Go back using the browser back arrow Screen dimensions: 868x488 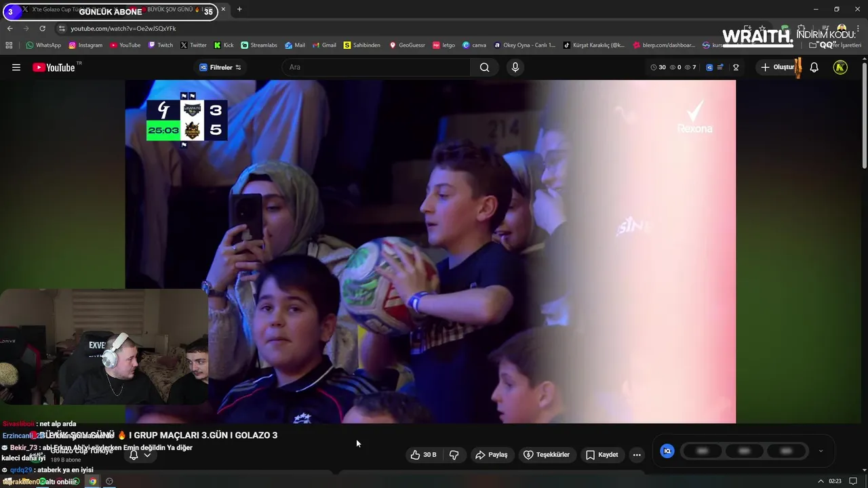[x=9, y=28]
